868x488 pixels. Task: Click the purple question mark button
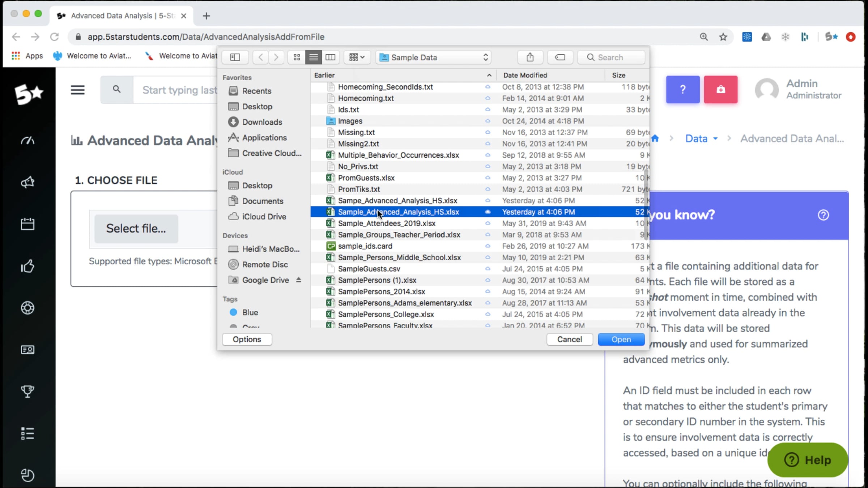682,90
